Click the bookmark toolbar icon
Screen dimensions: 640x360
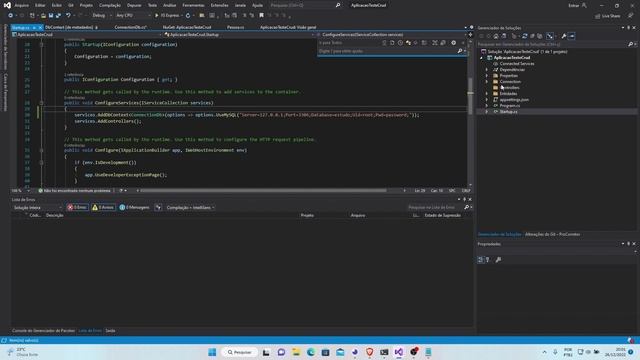click(262, 16)
